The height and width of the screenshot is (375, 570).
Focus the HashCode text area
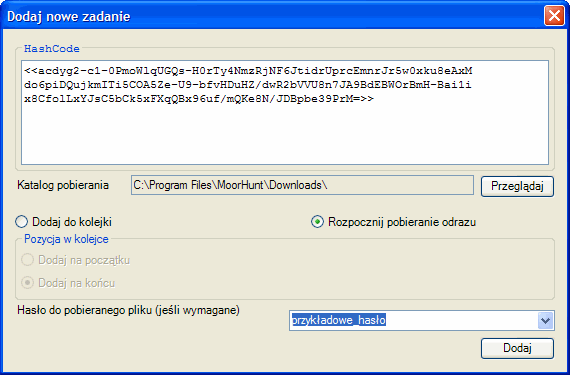click(285, 113)
